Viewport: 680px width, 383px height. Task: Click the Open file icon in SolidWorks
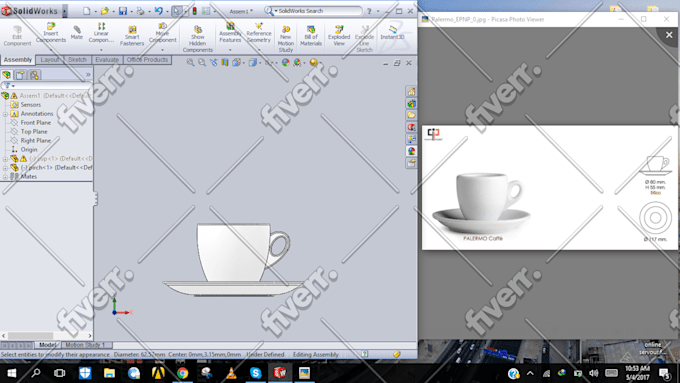tap(105, 11)
